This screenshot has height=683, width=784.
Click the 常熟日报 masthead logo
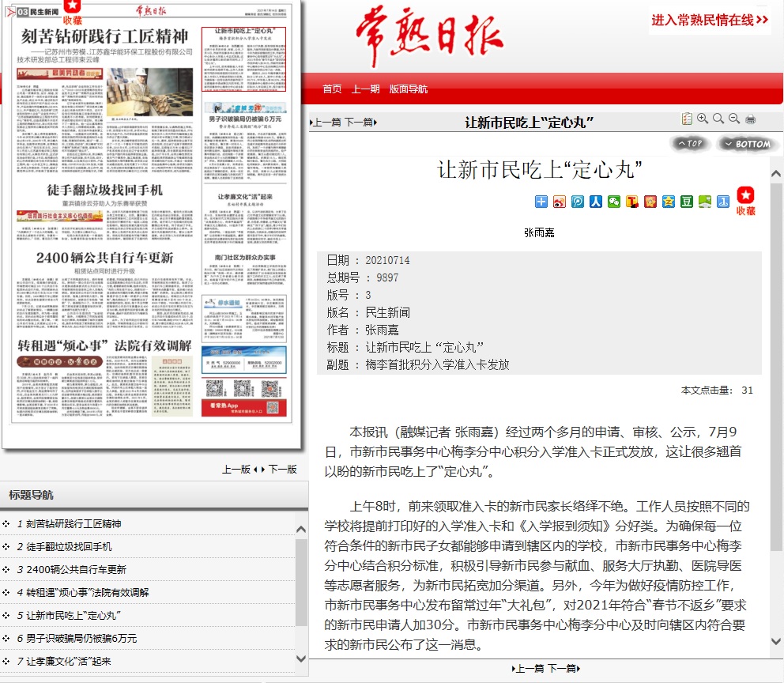(x=430, y=36)
